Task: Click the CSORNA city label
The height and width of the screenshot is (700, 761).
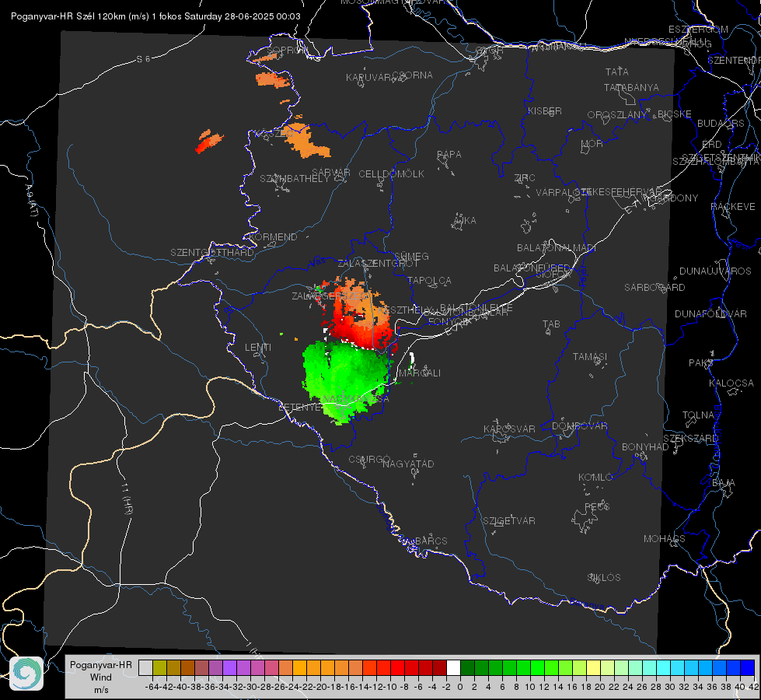Action: (x=413, y=75)
